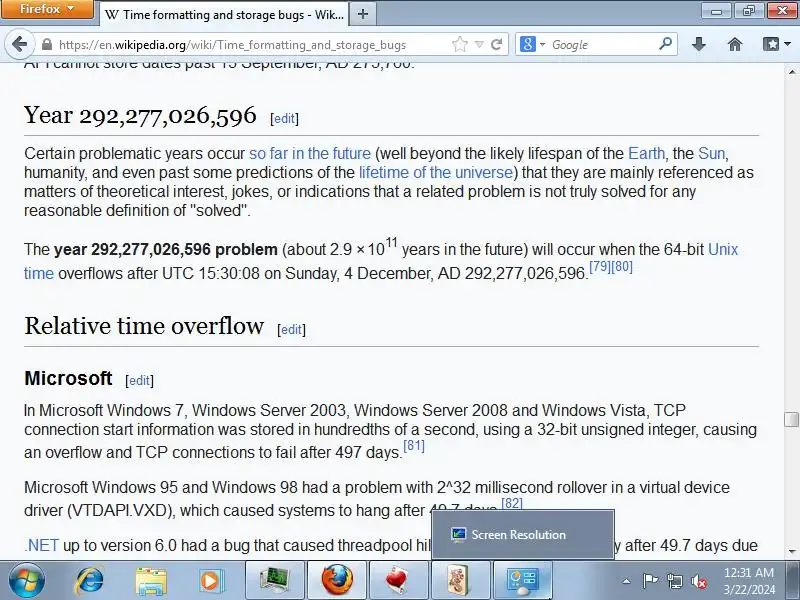Open the system monitor taskbar icon
800x600 pixels.
(x=275, y=581)
